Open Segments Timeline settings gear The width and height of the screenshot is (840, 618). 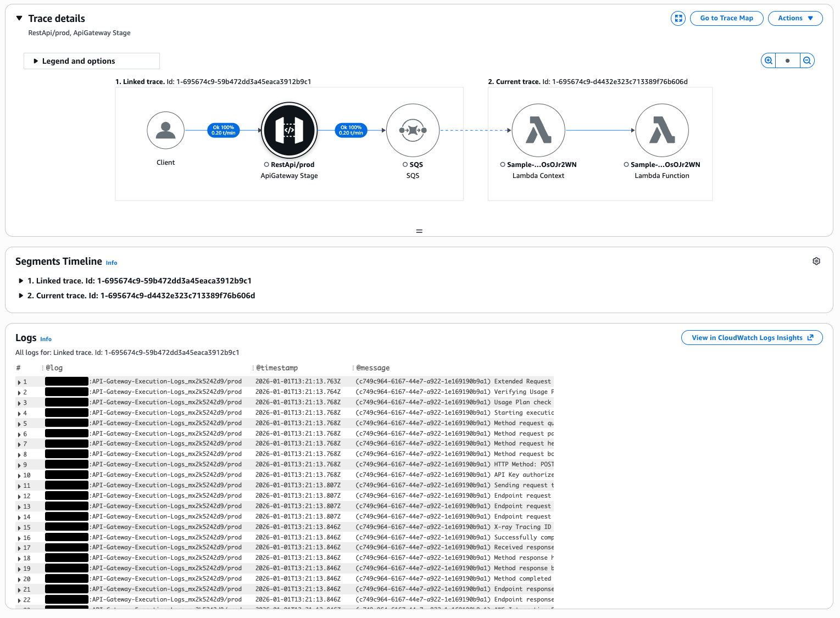pyautogui.click(x=816, y=261)
